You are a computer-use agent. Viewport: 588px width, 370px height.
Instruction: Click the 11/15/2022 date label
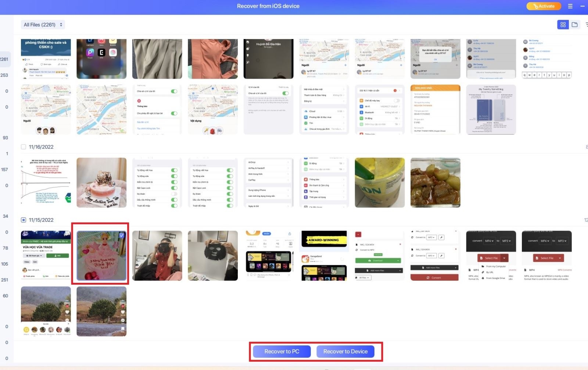[41, 220]
